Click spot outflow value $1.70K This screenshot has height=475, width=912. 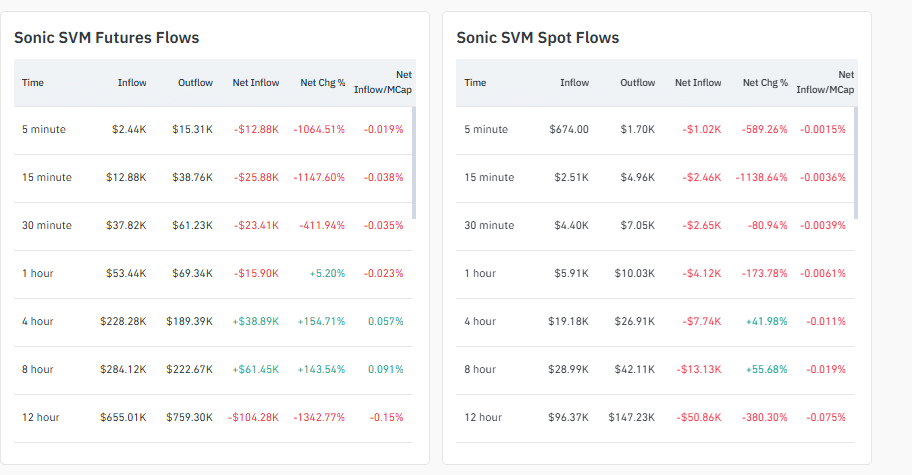point(637,129)
